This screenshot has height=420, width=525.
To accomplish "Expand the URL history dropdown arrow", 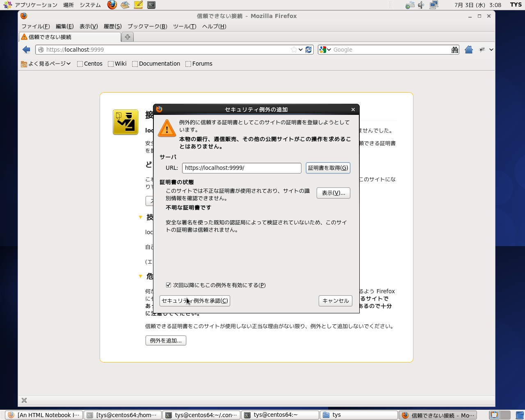I will pos(301,50).
